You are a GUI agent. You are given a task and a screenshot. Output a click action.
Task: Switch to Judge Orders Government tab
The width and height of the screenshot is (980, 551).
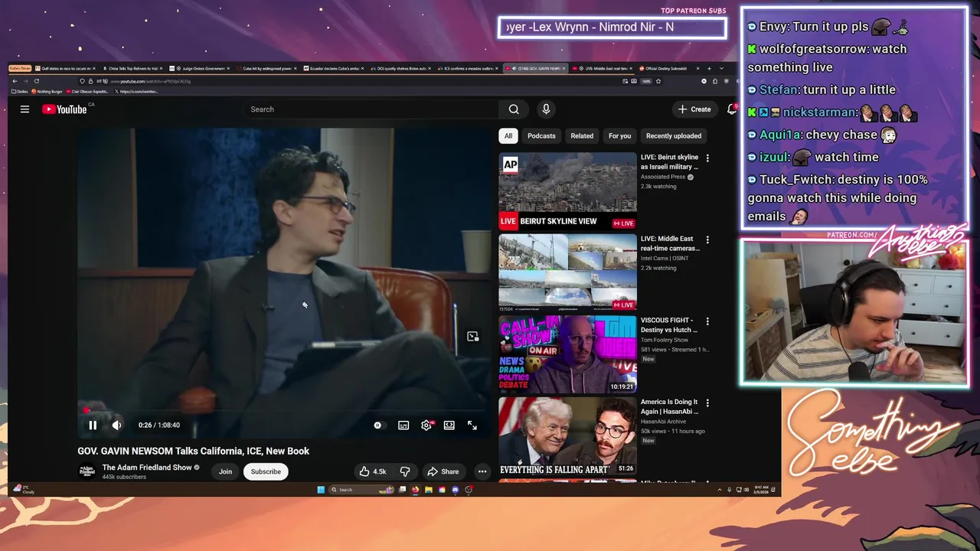pos(198,68)
